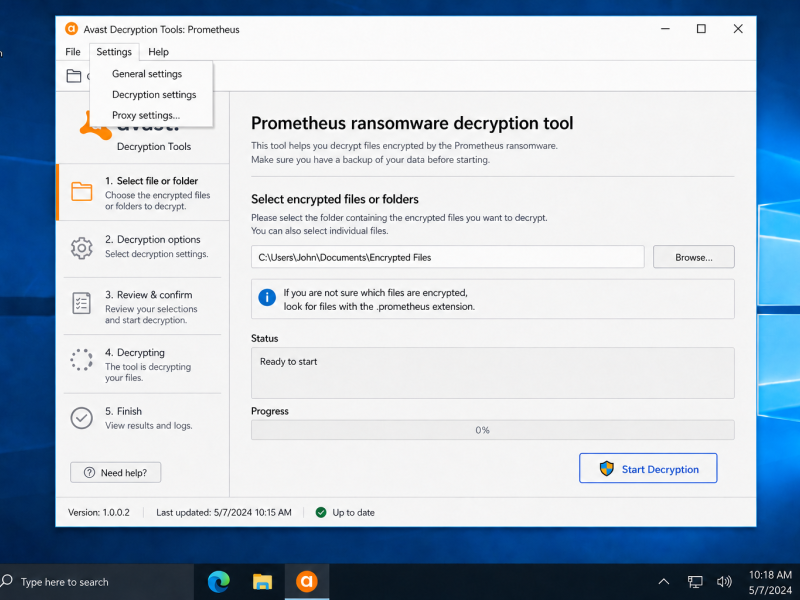
Task: Click the checklist icon for Review & confirm
Action: pos(82,304)
